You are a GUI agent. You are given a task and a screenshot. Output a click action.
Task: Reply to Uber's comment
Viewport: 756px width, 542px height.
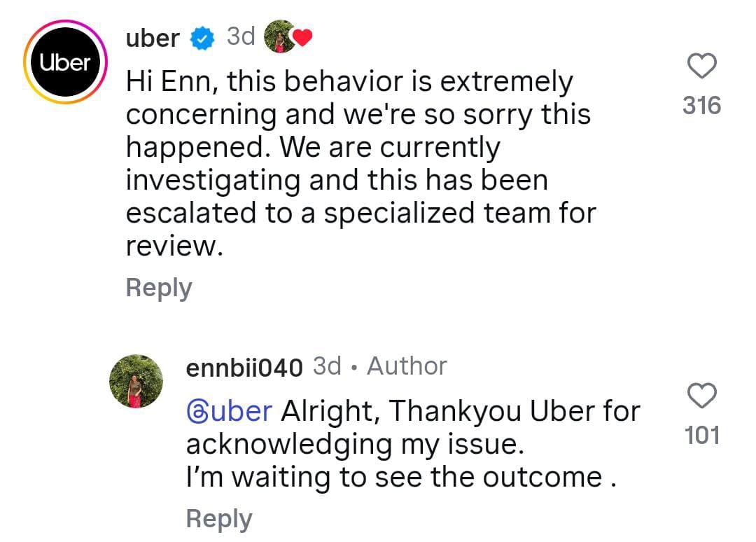click(159, 288)
